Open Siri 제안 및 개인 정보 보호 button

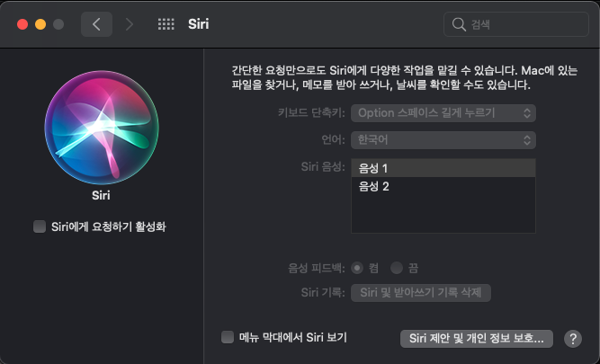click(477, 339)
